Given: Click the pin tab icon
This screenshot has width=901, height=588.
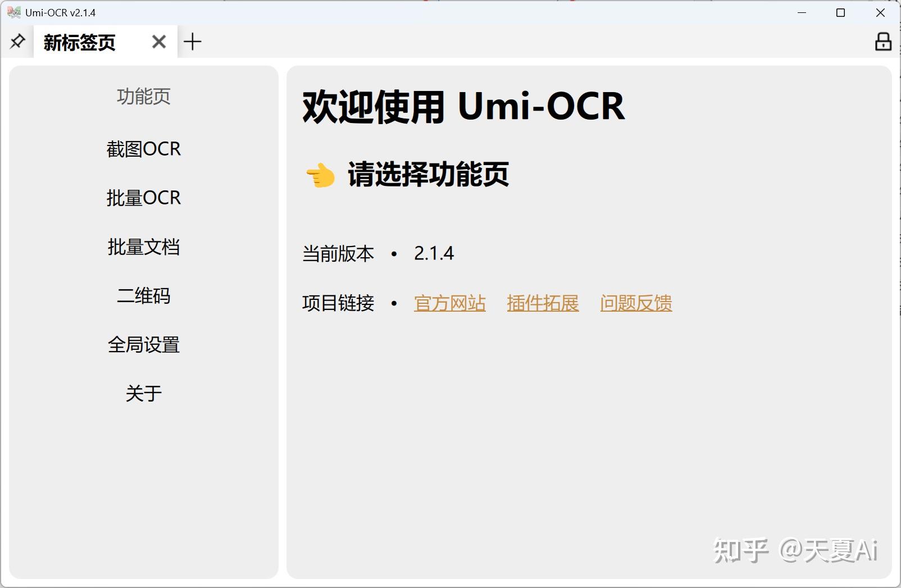Looking at the screenshot, I should (17, 41).
